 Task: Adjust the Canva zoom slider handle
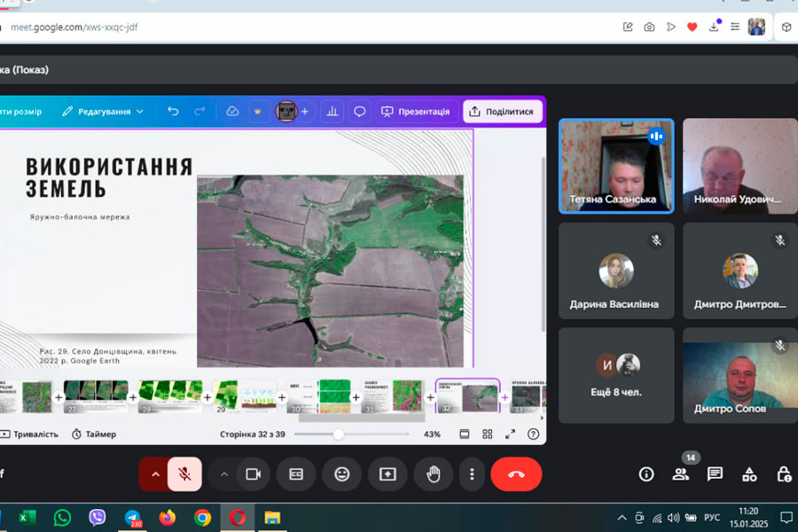click(x=338, y=434)
